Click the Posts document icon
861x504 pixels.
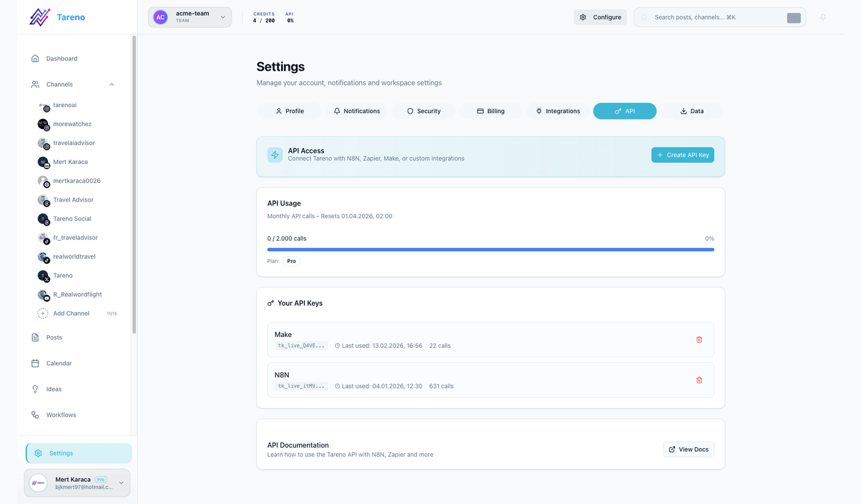pyautogui.click(x=35, y=337)
